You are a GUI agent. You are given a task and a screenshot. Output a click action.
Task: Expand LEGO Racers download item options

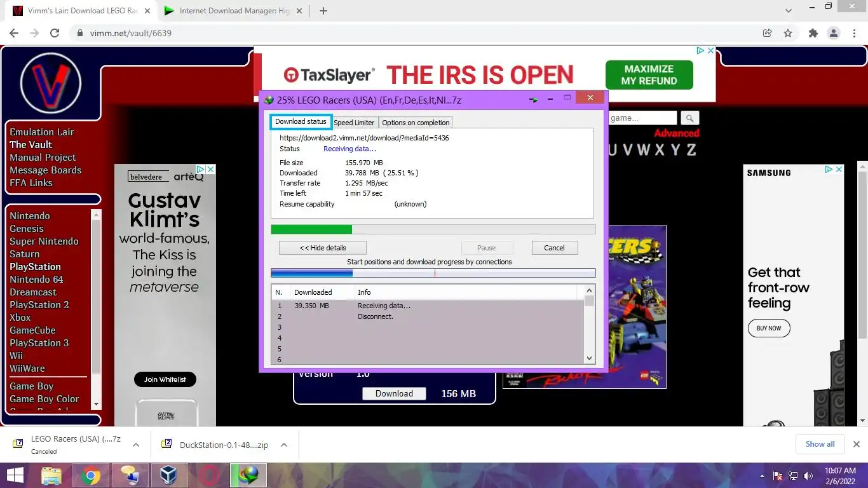(136, 445)
